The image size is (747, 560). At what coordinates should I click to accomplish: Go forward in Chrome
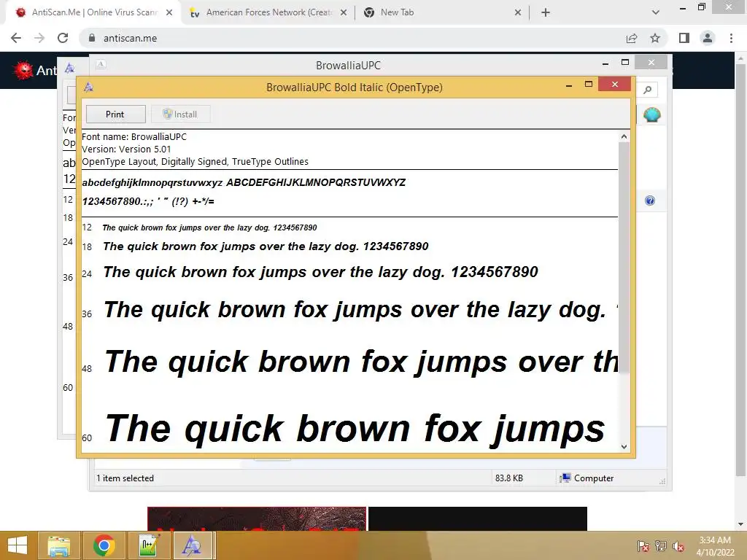(39, 38)
